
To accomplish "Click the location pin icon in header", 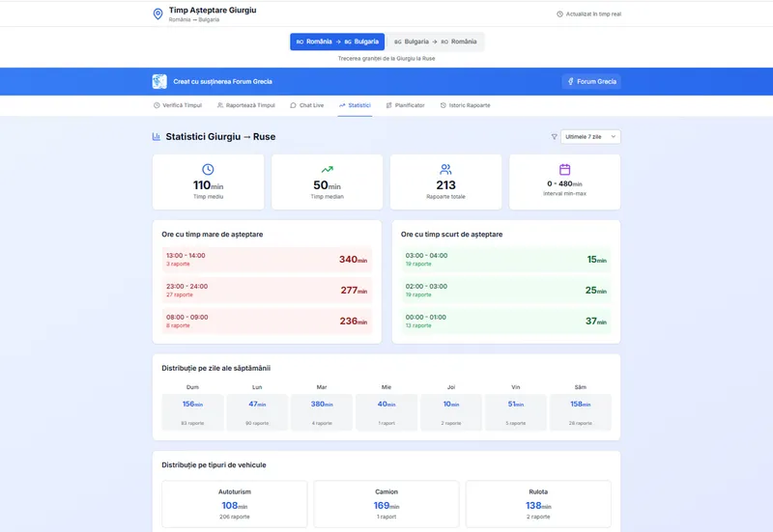I will pyautogui.click(x=158, y=14).
